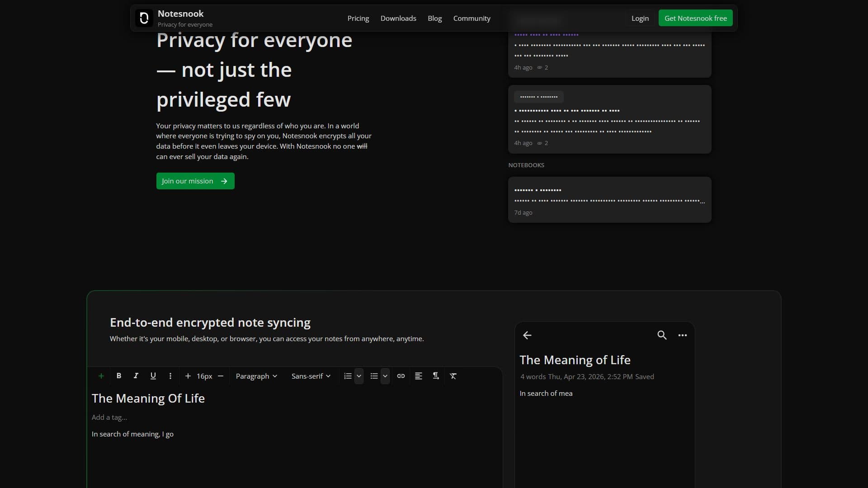
Task: Go to the Blog
Action: pos(434,18)
